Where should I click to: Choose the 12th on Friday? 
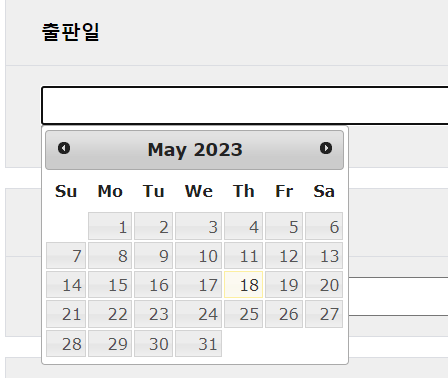pos(284,255)
